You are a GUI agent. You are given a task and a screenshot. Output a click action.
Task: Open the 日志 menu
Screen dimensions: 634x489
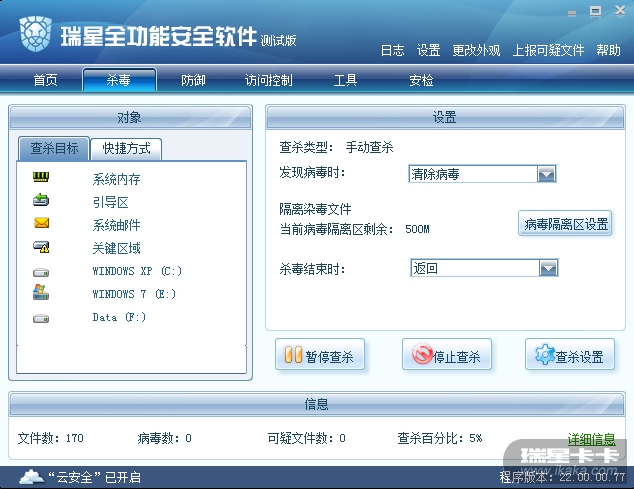pos(392,50)
